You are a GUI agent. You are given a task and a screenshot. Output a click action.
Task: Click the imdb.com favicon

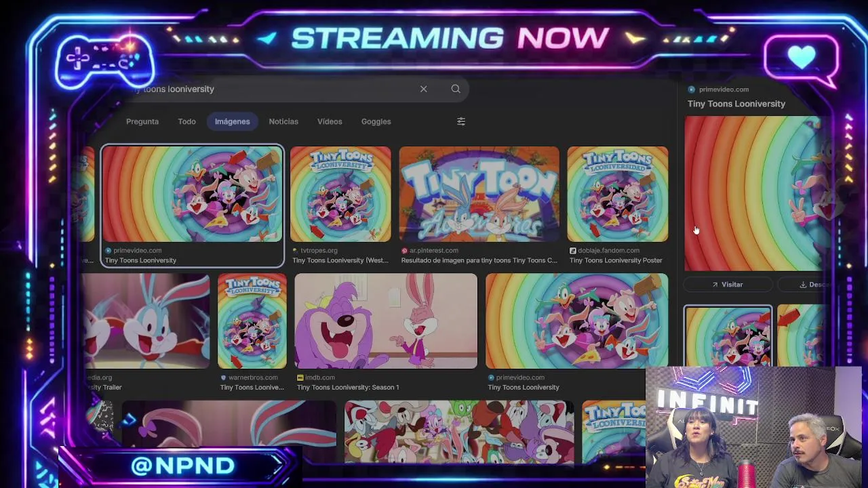pos(300,378)
